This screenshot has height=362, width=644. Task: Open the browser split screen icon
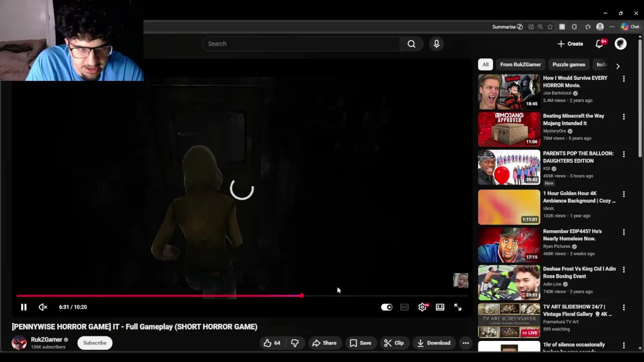[x=531, y=27]
